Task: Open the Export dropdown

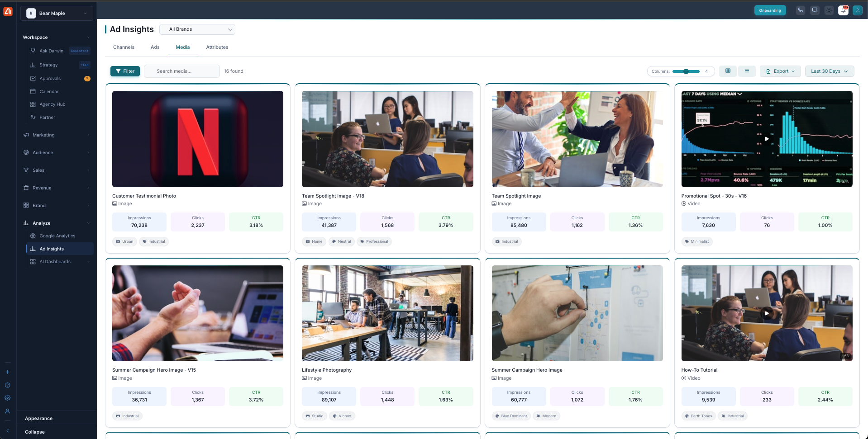Action: click(x=780, y=71)
